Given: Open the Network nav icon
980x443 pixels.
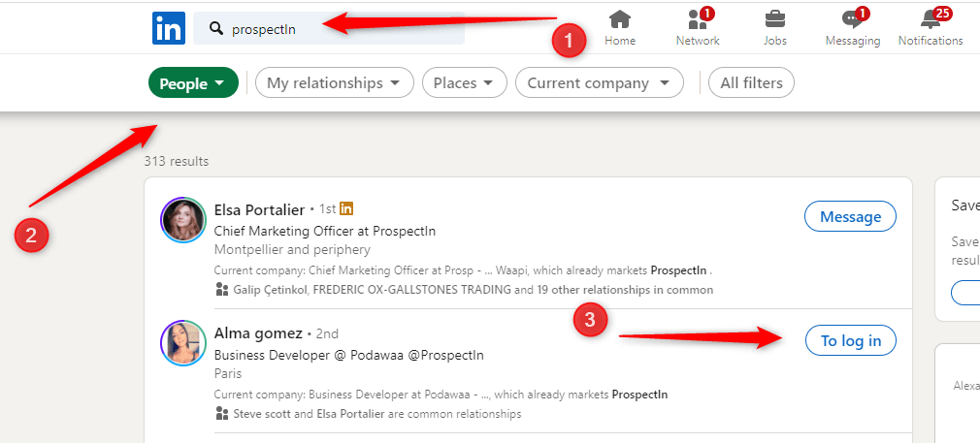Looking at the screenshot, I should [x=698, y=19].
